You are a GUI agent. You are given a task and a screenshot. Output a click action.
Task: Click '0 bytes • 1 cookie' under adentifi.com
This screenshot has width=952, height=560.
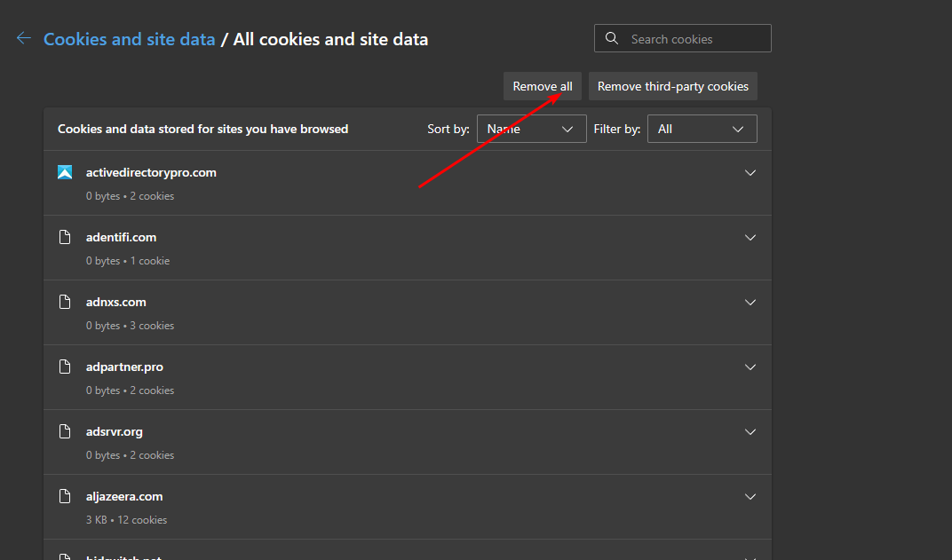click(x=128, y=261)
